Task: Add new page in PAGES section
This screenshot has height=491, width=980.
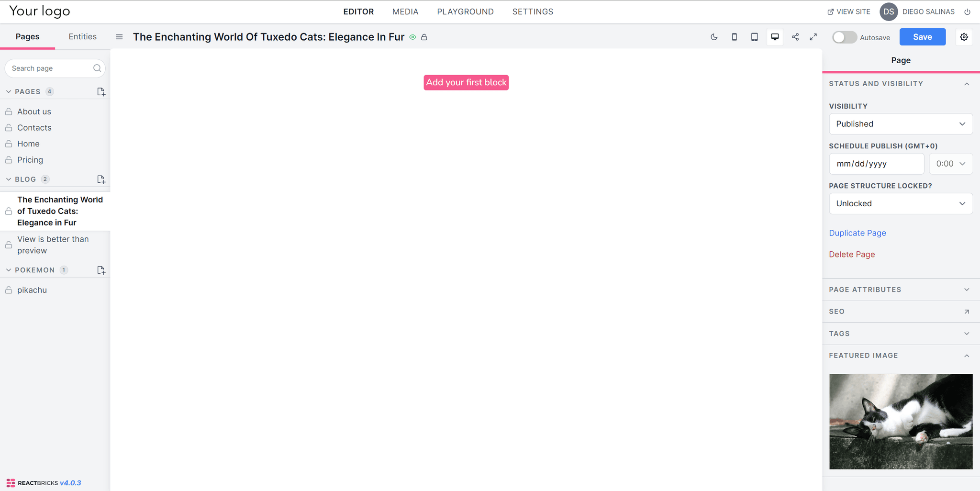Action: tap(101, 91)
